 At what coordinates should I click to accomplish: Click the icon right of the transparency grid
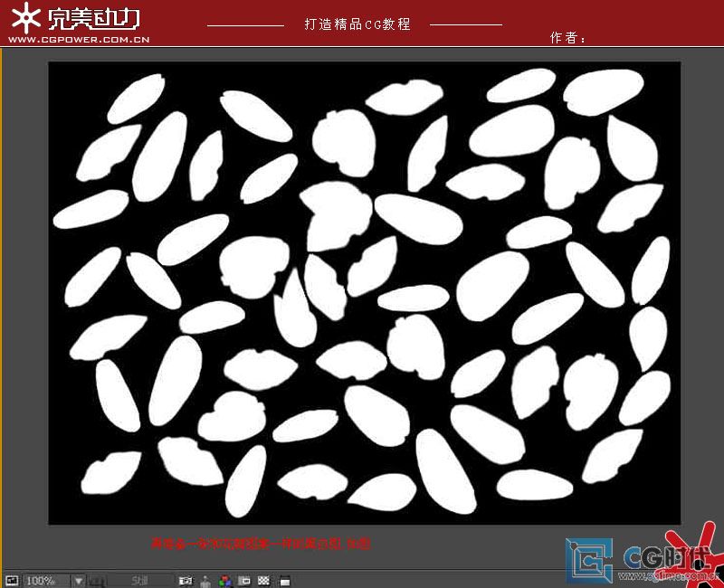click(285, 582)
